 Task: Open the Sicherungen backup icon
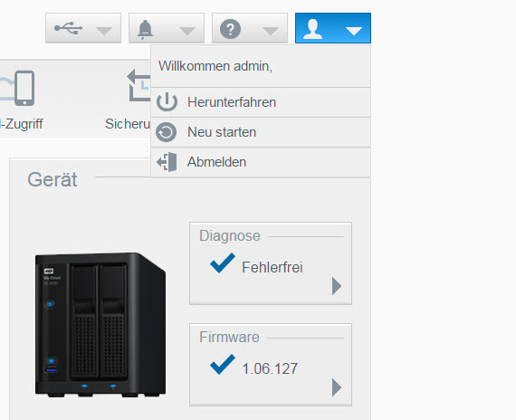(139, 85)
